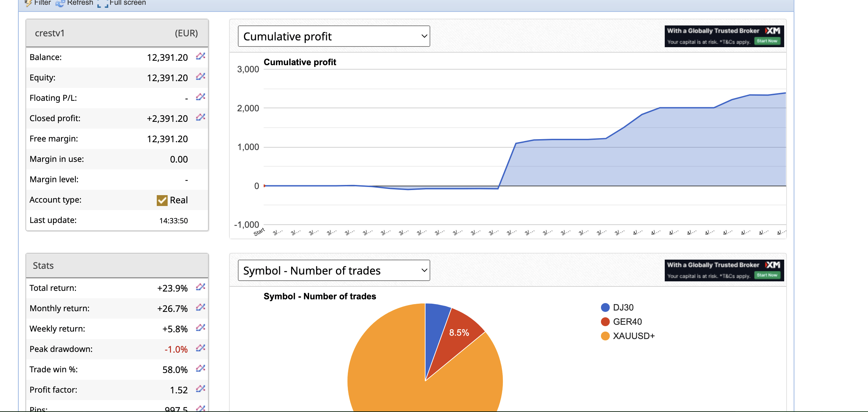This screenshot has height=412, width=868.
Task: Open the Cumulative profit dropdown
Action: pos(334,36)
